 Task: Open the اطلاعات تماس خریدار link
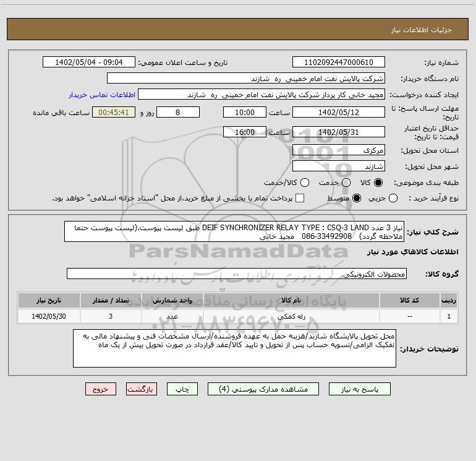click(x=102, y=95)
